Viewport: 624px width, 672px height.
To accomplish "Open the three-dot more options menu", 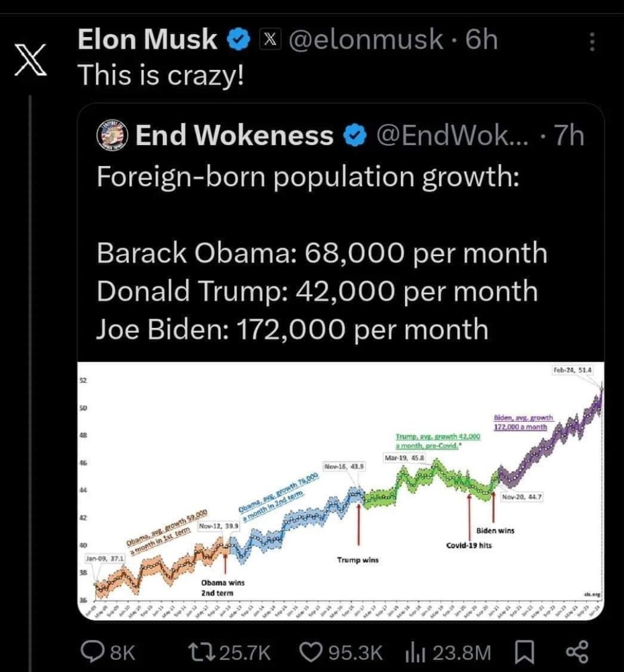I will point(591,42).
